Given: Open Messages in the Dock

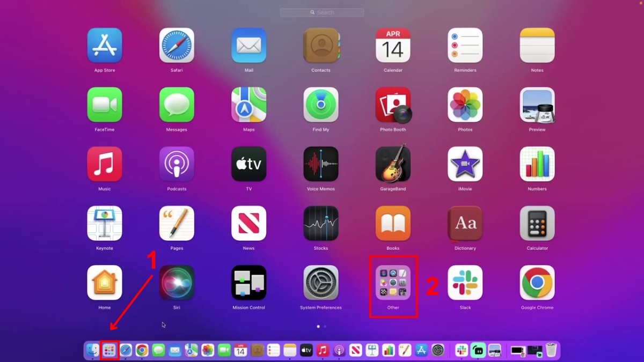Looking at the screenshot, I should 158,350.
